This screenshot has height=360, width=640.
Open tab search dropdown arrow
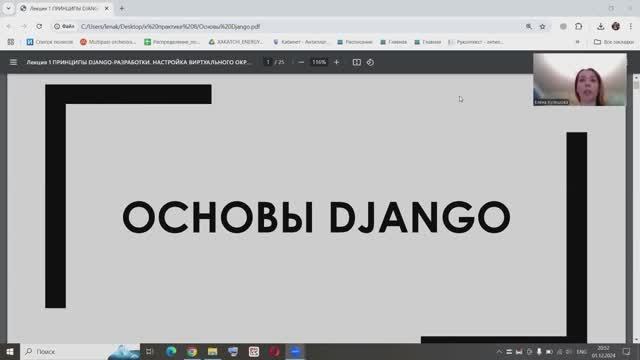click(x=9, y=8)
